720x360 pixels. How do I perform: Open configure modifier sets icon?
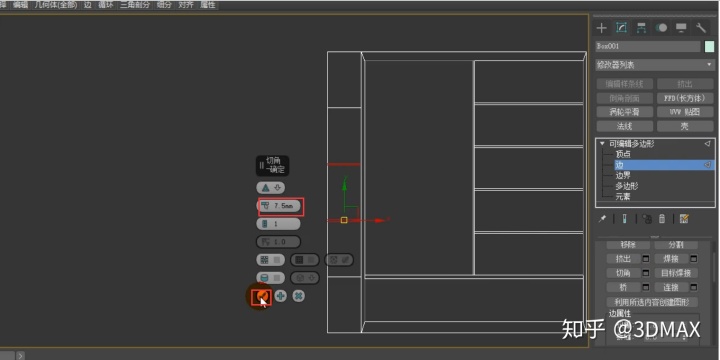point(684,219)
